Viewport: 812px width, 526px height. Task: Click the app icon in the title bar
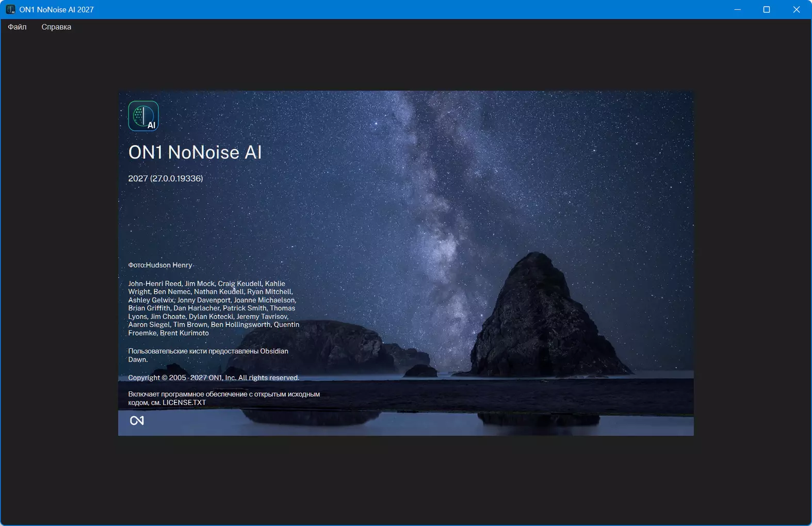pyautogui.click(x=10, y=9)
